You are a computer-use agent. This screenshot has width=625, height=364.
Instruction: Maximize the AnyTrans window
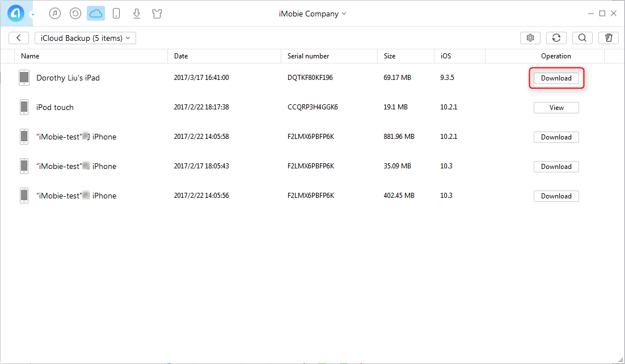coord(602,14)
